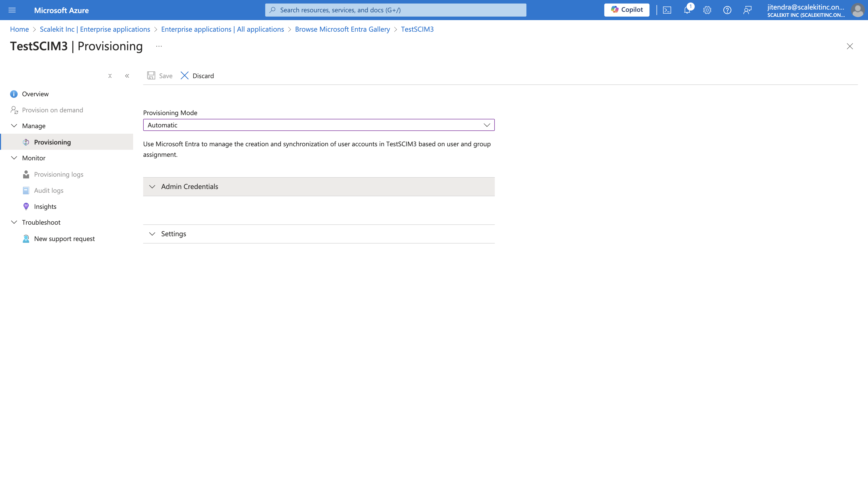
Task: Open TestSCIM3 breadcrumb link
Action: [x=417, y=29]
